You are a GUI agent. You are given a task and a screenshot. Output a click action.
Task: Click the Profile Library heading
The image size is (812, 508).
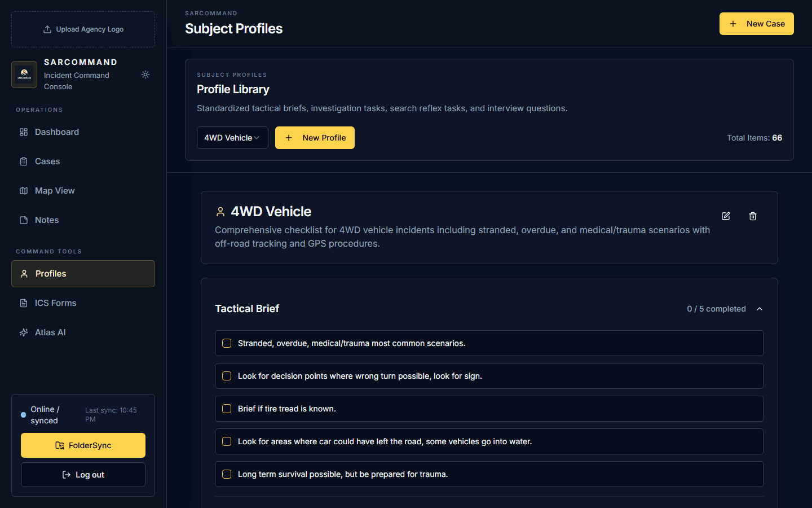coord(233,89)
